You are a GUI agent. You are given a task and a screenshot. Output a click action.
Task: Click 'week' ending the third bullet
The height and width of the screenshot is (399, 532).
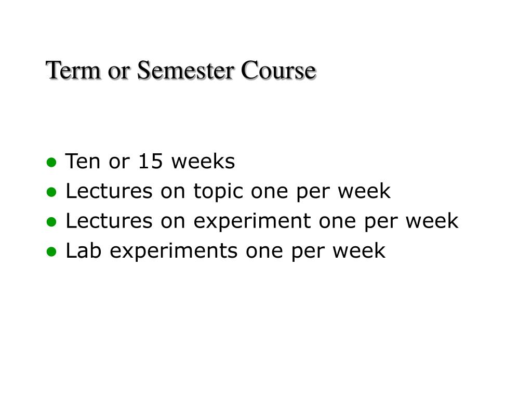pyautogui.click(x=432, y=221)
